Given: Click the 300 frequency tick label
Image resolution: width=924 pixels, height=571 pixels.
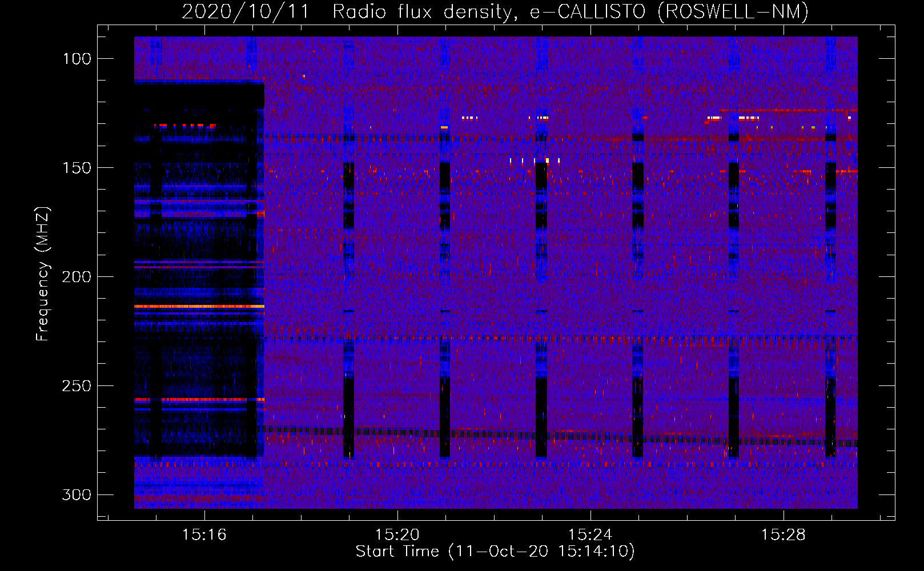Looking at the screenshot, I should (x=77, y=494).
